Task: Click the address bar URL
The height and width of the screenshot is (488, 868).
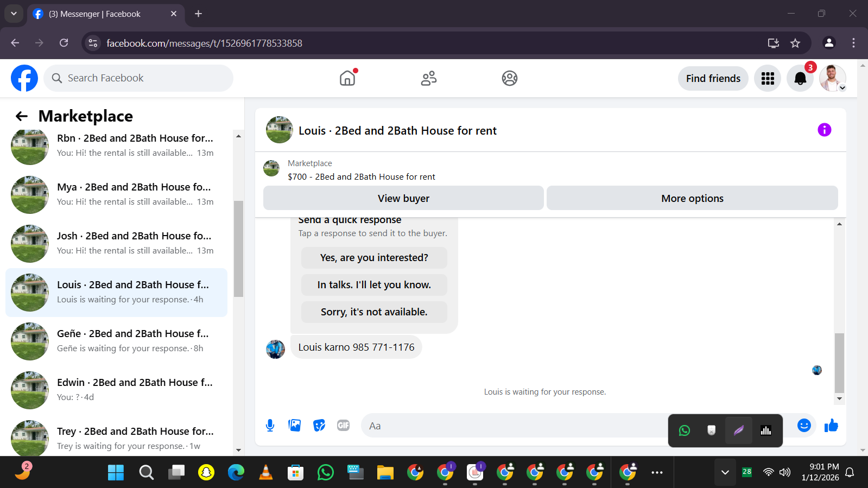Action: click(204, 43)
